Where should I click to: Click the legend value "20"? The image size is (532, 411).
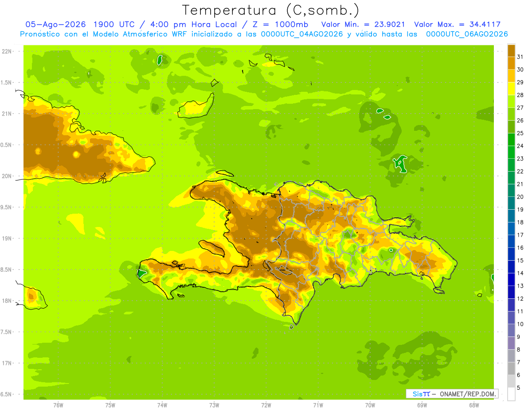tap(520, 197)
